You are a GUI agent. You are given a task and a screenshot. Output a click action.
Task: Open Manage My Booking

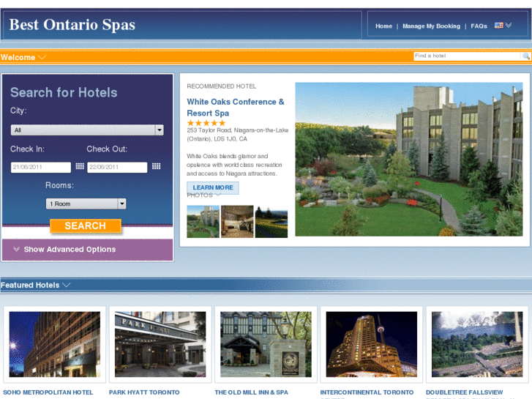point(431,26)
